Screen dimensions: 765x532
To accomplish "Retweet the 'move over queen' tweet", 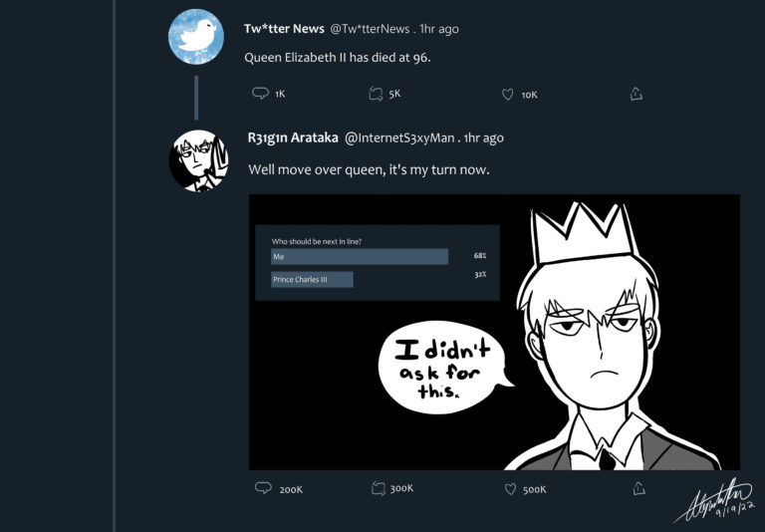I will pos(378,488).
